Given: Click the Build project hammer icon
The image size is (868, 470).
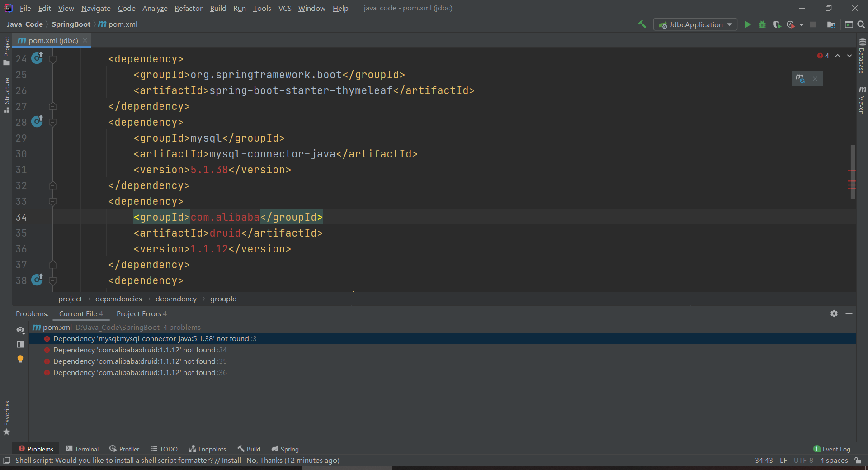Looking at the screenshot, I should tap(642, 24).
